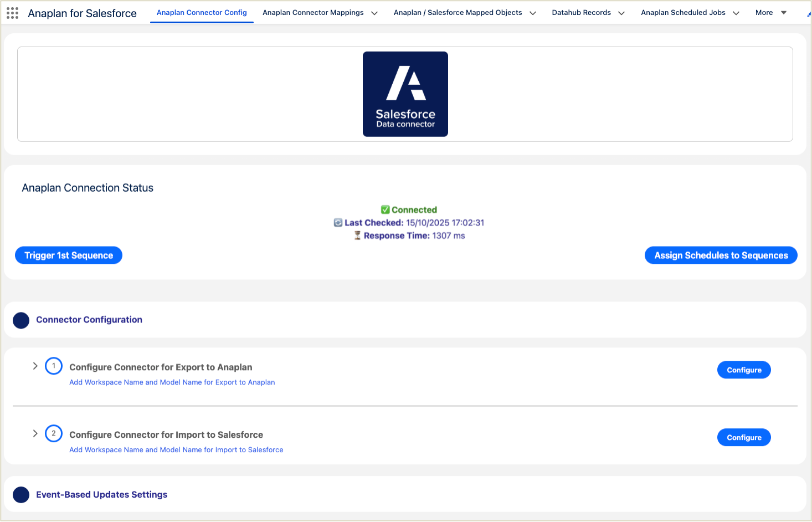Screen dimensions: 812x522
Task: Click the Salesforce Data connector logo
Action: pos(405,94)
